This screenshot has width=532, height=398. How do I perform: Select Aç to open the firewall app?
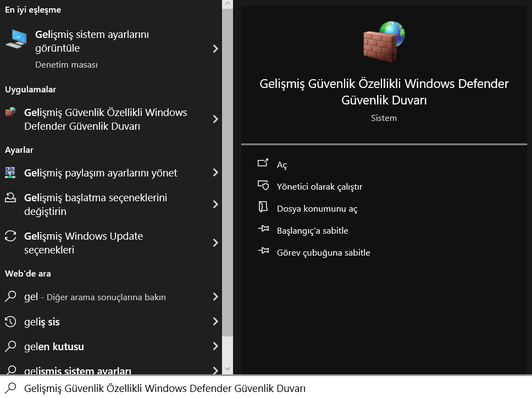[x=281, y=165]
